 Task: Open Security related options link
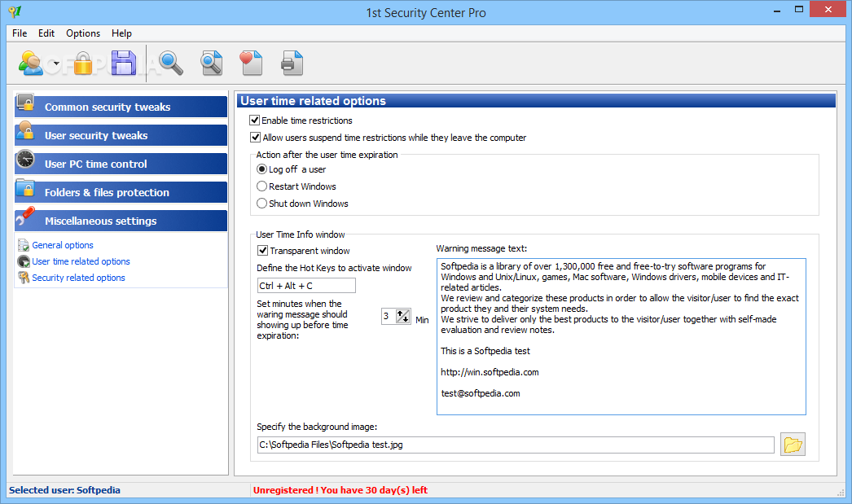point(78,278)
